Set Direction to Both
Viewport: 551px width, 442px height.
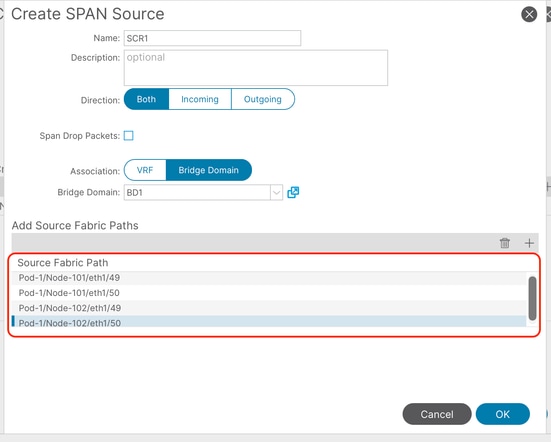click(x=147, y=99)
